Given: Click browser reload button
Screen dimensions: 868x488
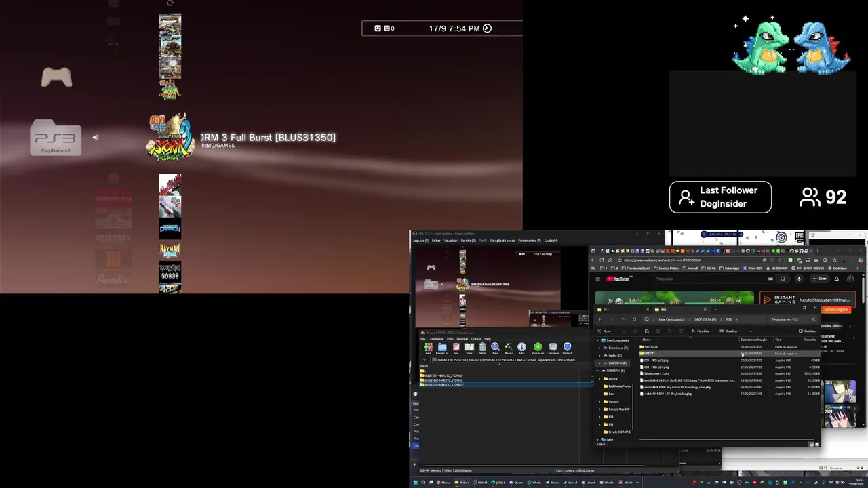Looking at the screenshot, I should tap(601, 260).
